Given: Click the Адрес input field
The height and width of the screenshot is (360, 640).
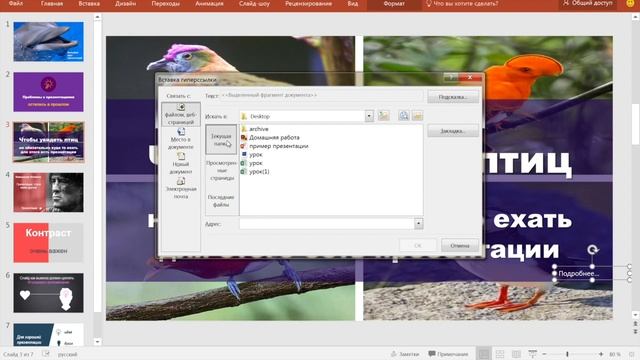Looking at the screenshot, I should (x=327, y=224).
